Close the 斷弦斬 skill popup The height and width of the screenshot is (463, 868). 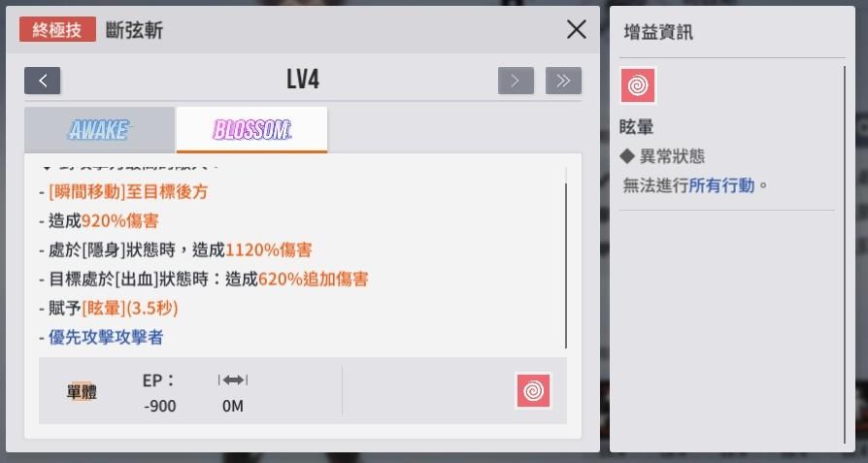point(577,29)
